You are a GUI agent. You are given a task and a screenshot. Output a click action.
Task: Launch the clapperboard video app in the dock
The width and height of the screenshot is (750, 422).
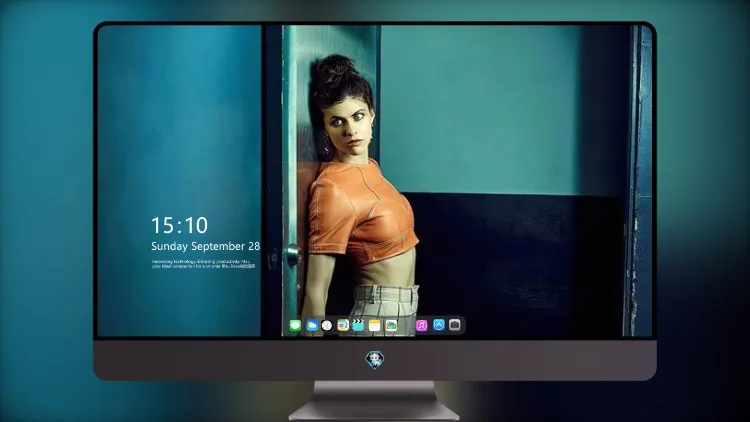pos(358,325)
